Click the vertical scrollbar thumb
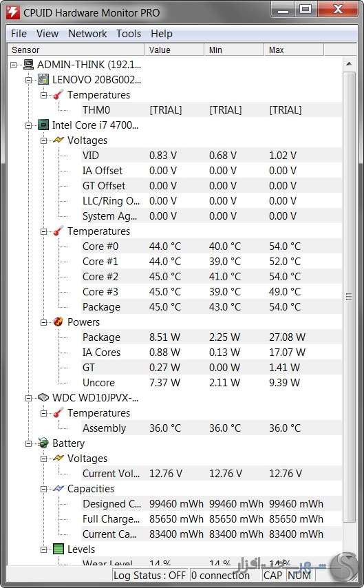This screenshot has width=364, height=588. coord(349,296)
